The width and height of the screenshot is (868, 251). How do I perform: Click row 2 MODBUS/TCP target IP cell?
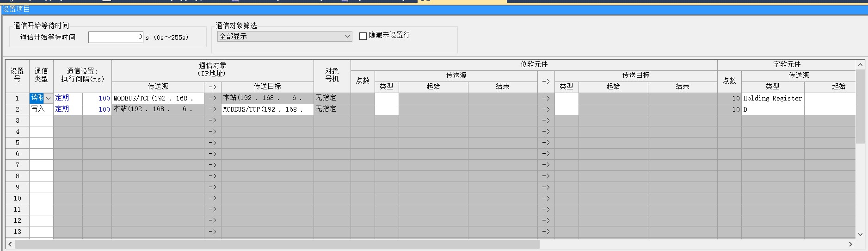click(x=267, y=109)
